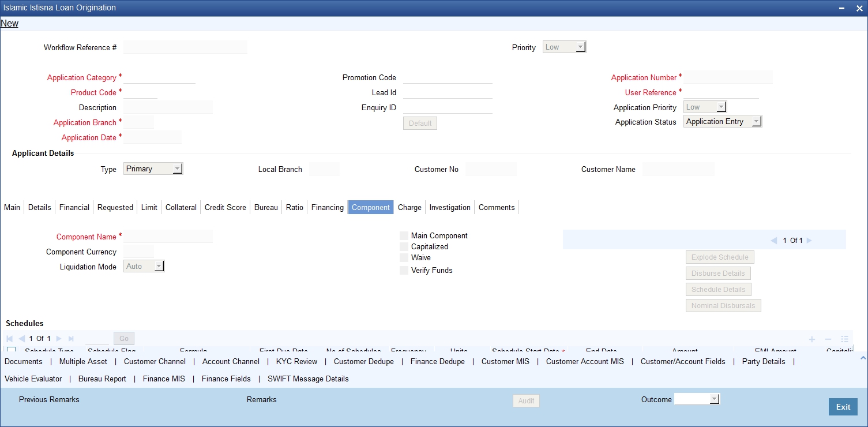Focus the Component Name field

[x=168, y=237]
